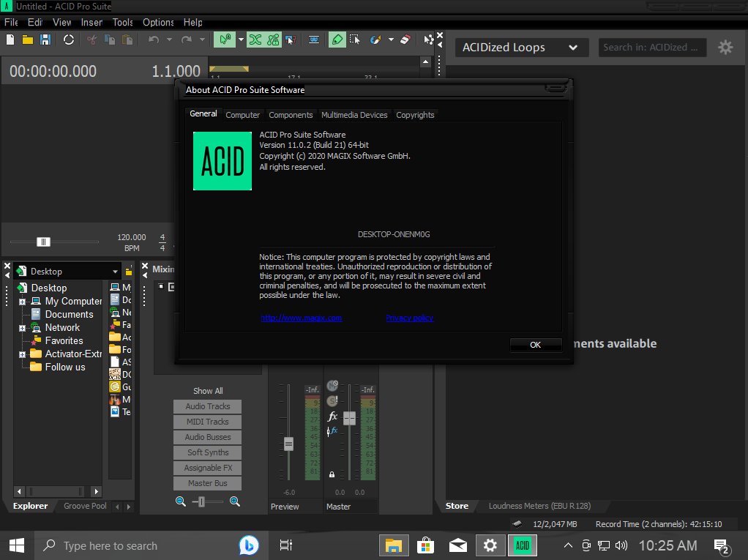
Task: Save project with the floppy disk icon
Action: click(45, 40)
